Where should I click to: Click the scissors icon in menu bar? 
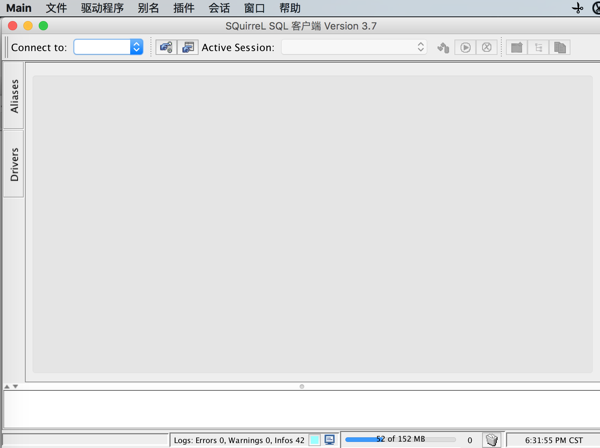click(x=577, y=8)
